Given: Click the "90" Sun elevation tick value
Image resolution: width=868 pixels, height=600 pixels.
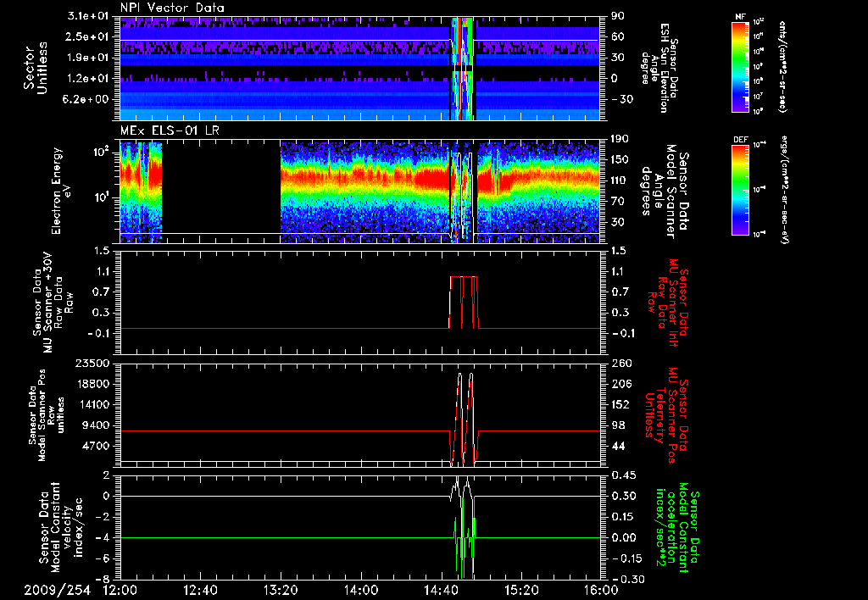Looking at the screenshot, I should [617, 16].
